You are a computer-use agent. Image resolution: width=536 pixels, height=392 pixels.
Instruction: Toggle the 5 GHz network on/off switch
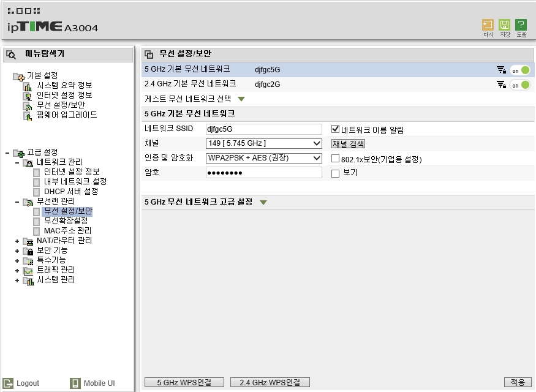coord(520,70)
